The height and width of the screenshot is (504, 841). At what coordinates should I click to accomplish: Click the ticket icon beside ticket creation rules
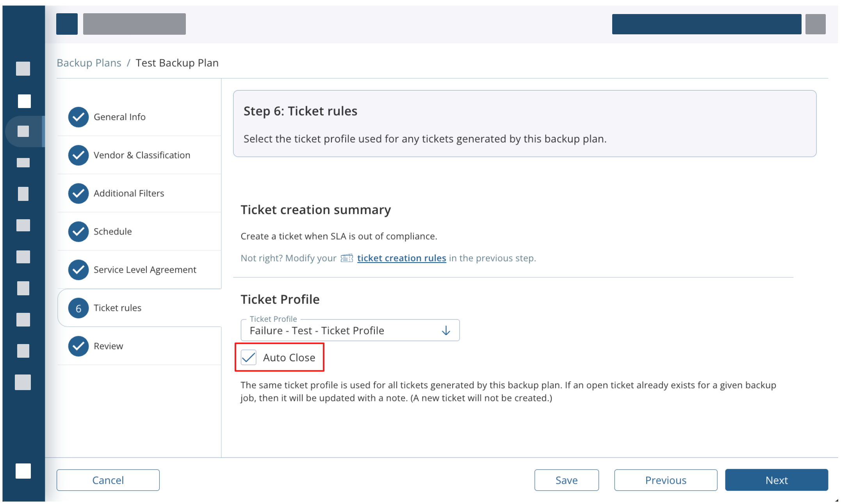click(x=347, y=258)
